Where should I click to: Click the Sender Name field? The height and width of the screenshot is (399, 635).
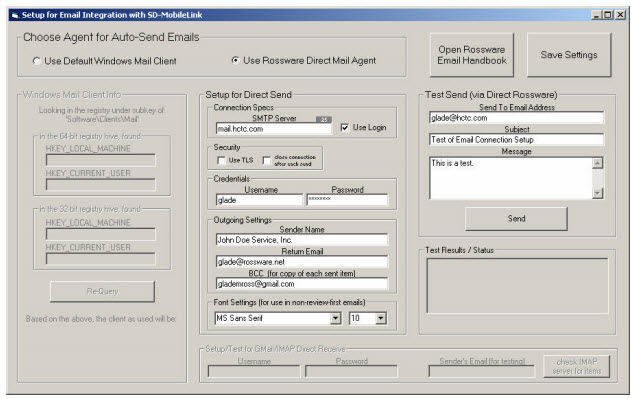302,240
